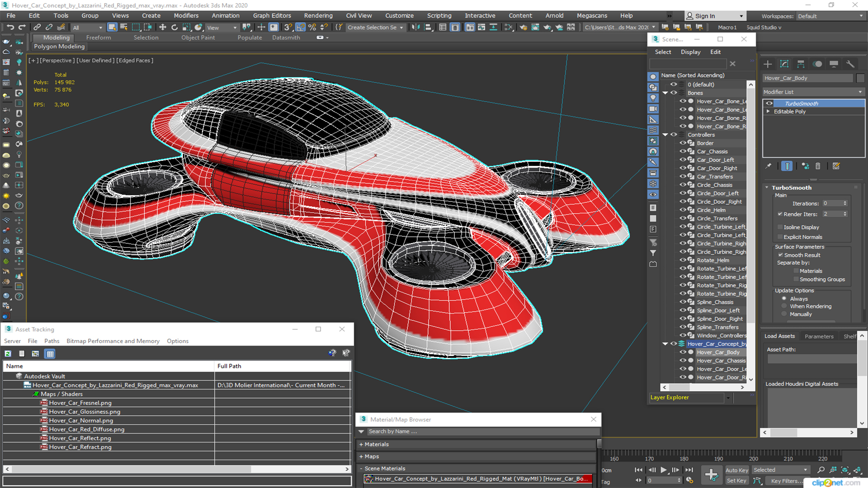The image size is (868, 488).
Task: Activate the Select and Move tool
Action: (x=163, y=28)
